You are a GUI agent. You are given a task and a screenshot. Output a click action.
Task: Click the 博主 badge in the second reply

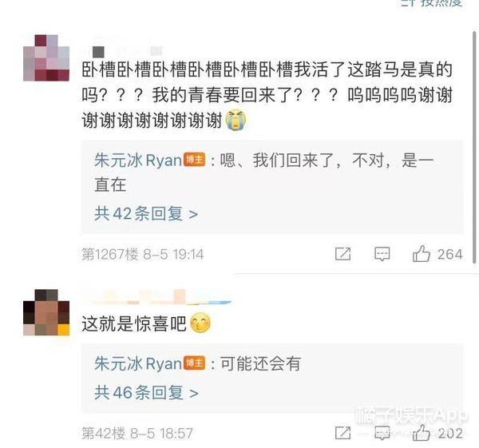pyautogui.click(x=194, y=363)
